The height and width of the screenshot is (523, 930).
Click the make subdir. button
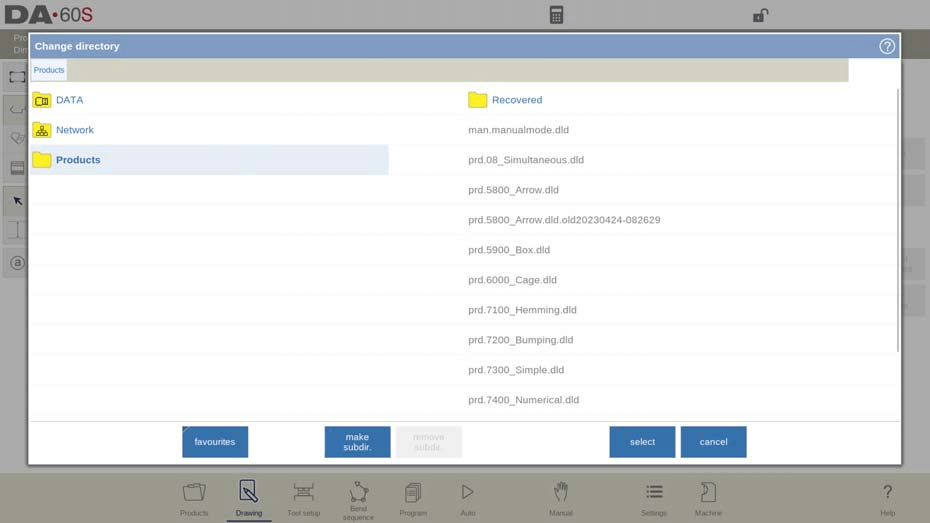coord(357,442)
